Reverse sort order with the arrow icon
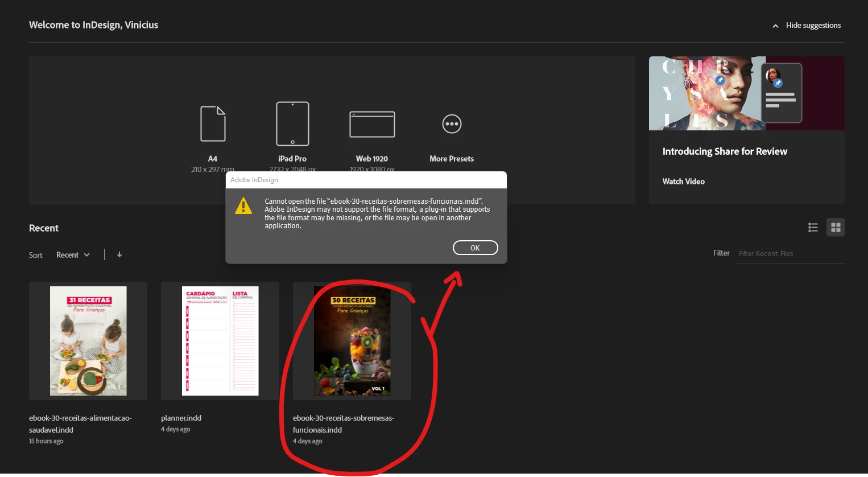Image resolution: width=868 pixels, height=477 pixels. 119,254
